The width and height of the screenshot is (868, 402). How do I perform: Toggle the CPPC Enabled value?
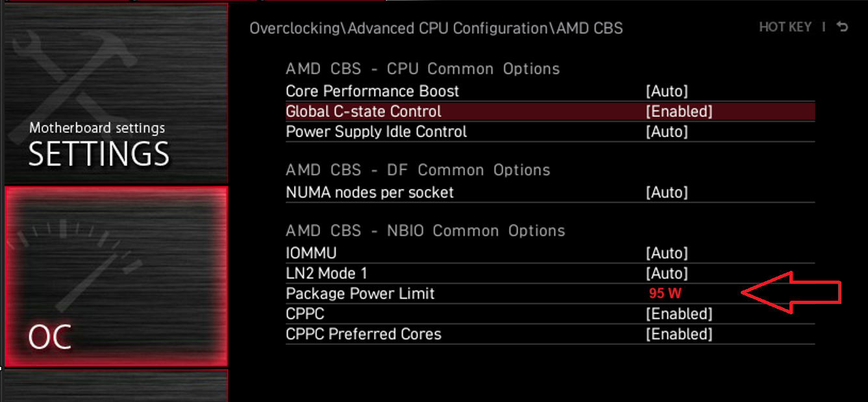click(678, 314)
